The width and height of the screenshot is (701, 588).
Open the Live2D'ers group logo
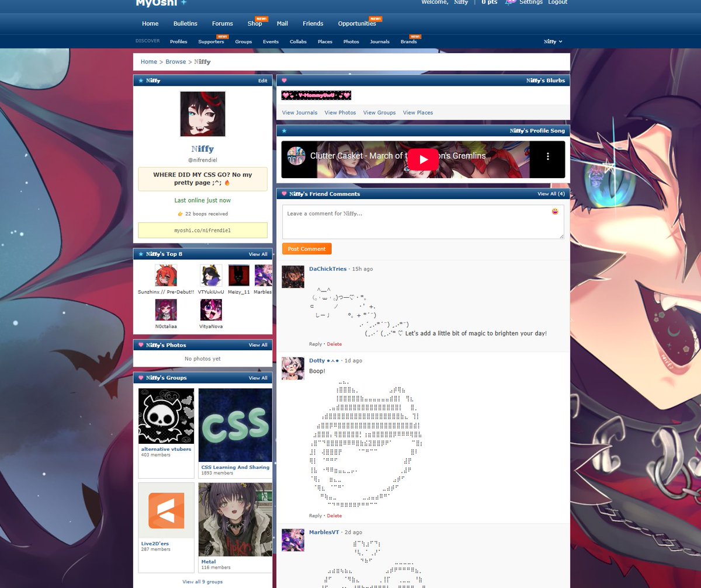pyautogui.click(x=166, y=510)
